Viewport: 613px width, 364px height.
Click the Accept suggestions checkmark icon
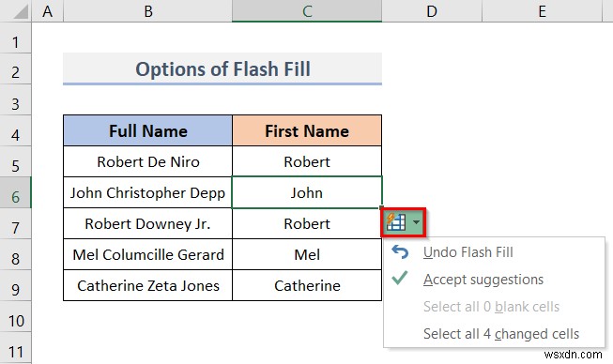point(400,279)
